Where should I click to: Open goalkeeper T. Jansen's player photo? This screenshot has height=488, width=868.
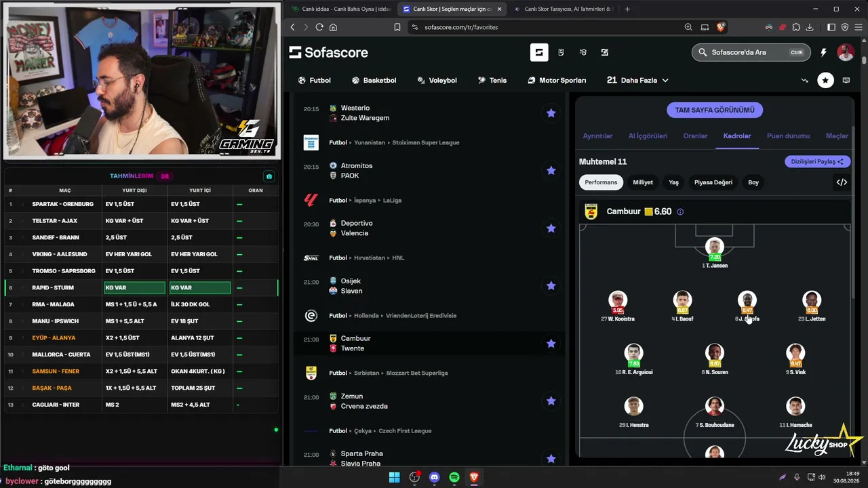tap(715, 247)
